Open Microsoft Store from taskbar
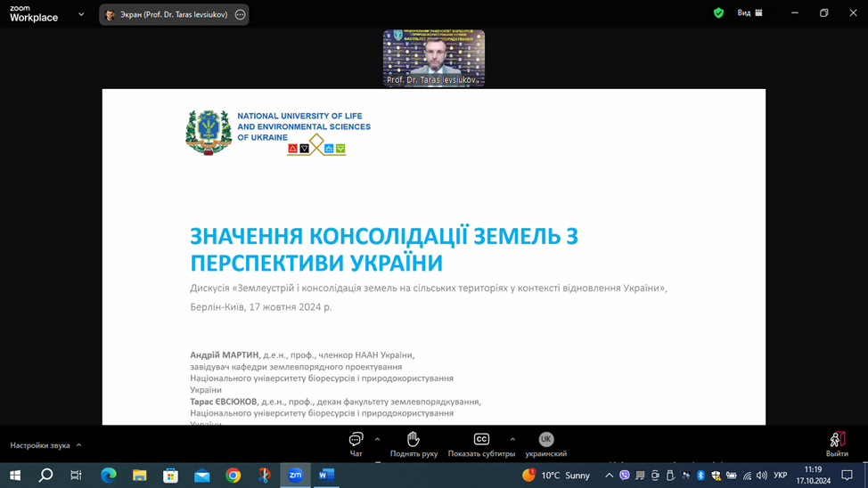 tap(170, 476)
